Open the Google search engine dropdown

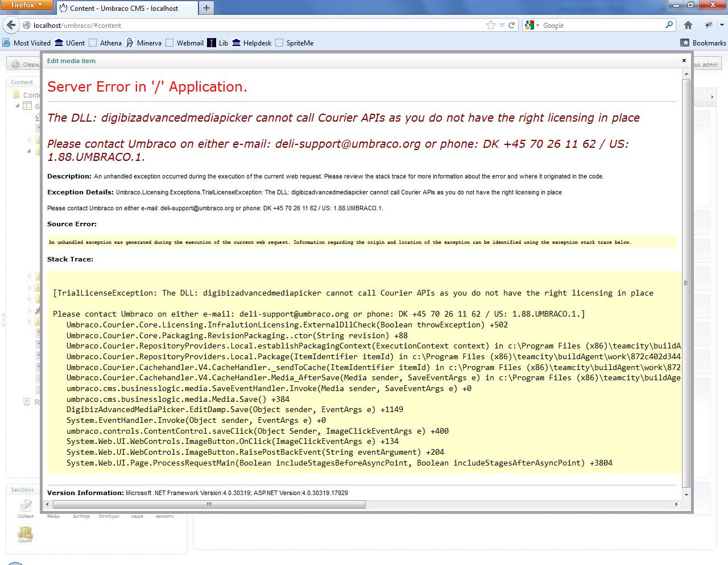pyautogui.click(x=532, y=25)
